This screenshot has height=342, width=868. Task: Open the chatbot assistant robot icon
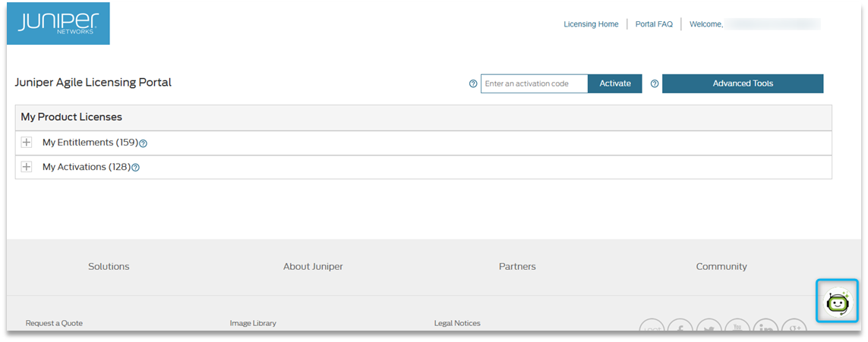[x=836, y=303]
